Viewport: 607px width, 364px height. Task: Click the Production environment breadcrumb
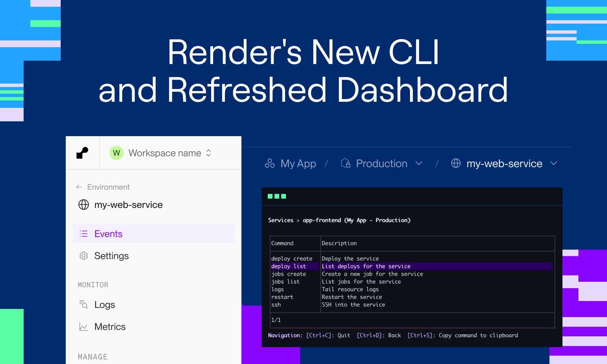click(381, 163)
